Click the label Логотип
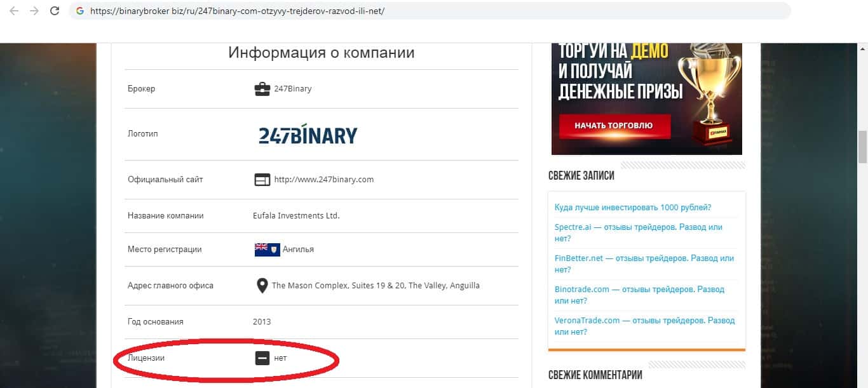 [143, 134]
